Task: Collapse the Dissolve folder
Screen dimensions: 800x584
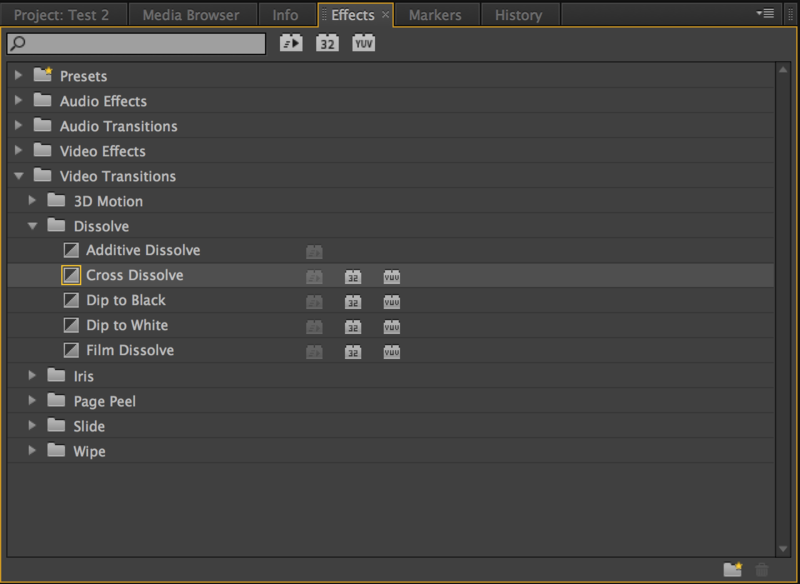Action: [x=33, y=226]
